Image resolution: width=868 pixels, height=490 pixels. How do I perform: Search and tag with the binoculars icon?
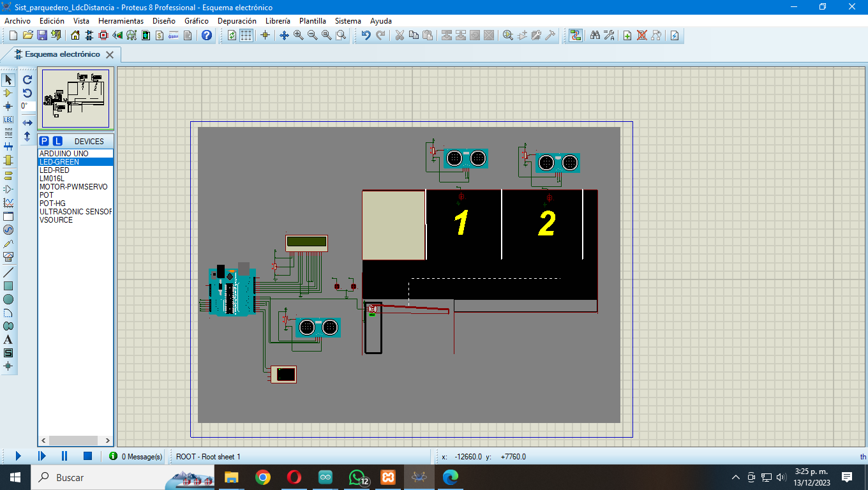(x=595, y=35)
